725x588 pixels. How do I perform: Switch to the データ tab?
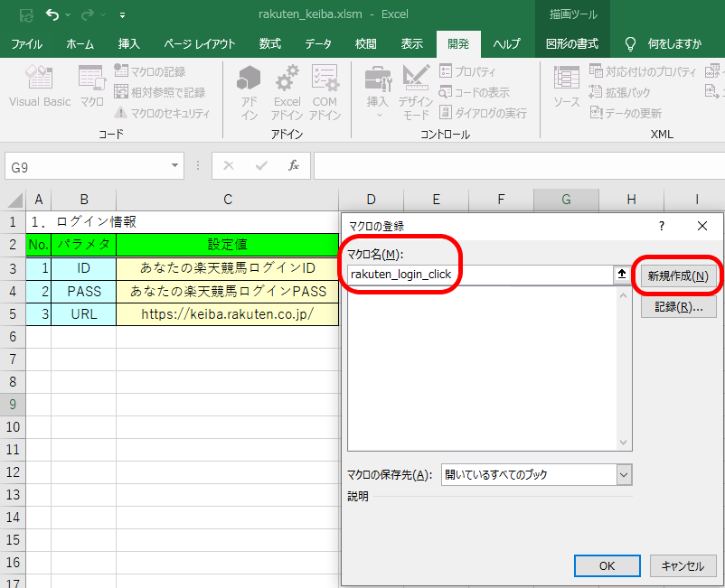pyautogui.click(x=318, y=44)
